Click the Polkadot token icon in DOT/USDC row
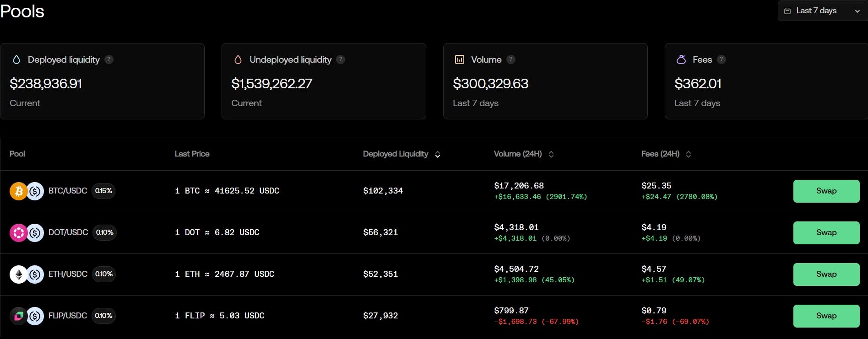Image resolution: width=868 pixels, height=339 pixels. pos(18,233)
